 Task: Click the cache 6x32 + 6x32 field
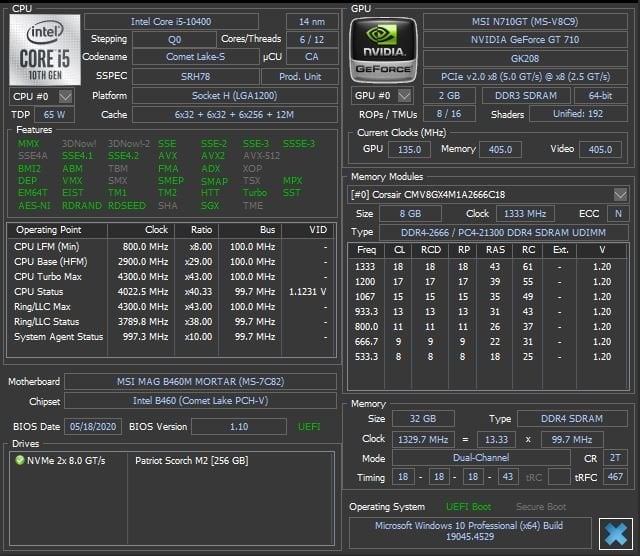[x=235, y=115]
